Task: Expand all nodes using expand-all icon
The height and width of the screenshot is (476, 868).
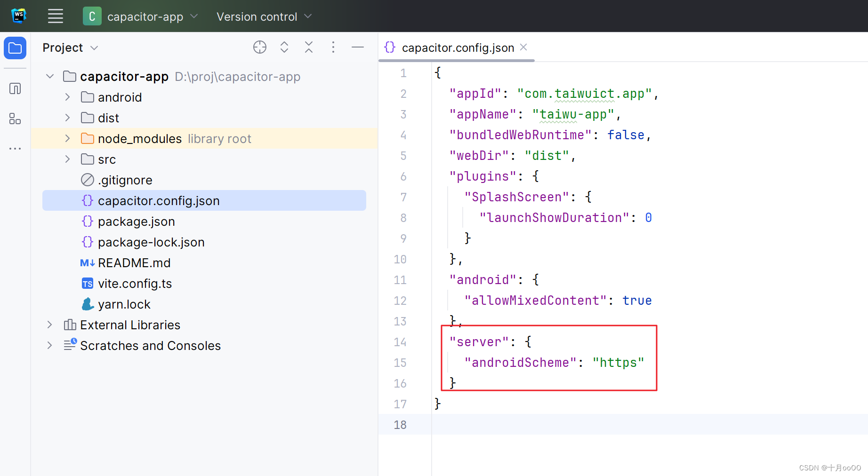Action: [x=284, y=47]
